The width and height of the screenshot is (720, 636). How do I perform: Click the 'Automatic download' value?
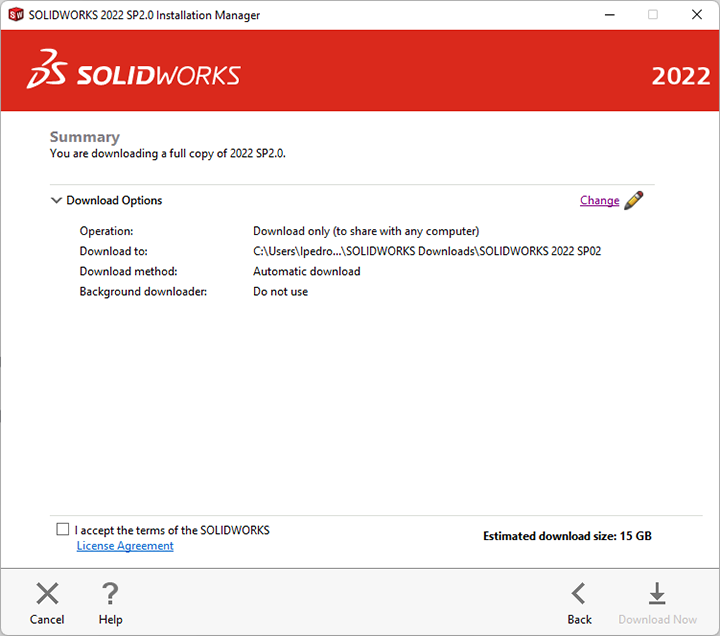click(x=307, y=271)
